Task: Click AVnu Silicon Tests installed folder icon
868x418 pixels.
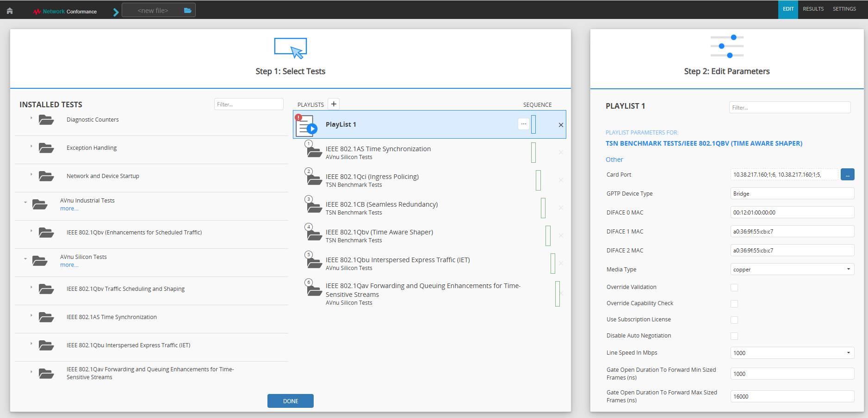Action: coord(40,261)
